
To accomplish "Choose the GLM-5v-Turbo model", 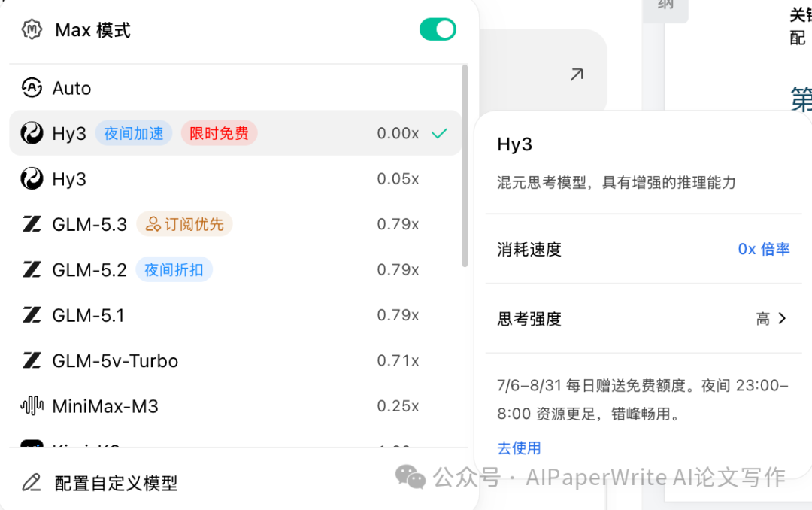I will point(235,360).
